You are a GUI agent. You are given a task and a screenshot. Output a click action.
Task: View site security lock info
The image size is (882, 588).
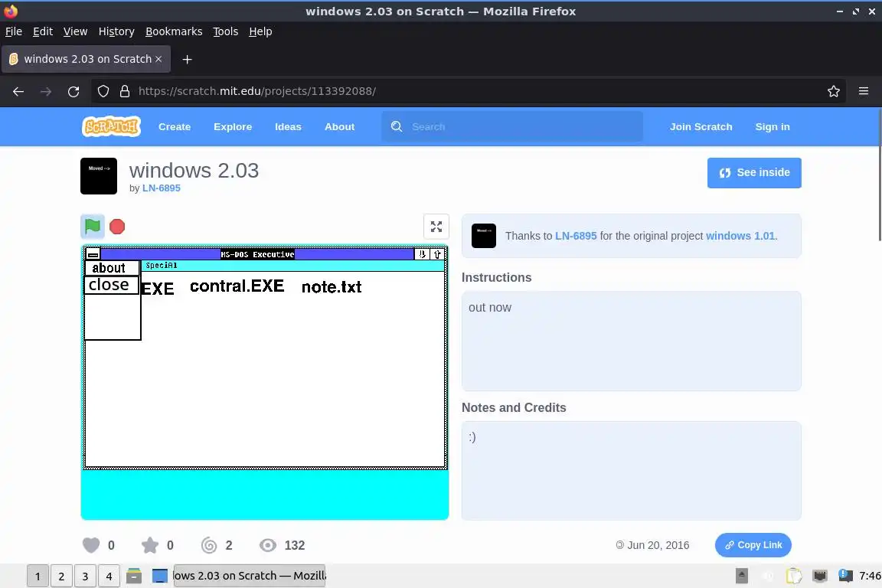click(125, 91)
